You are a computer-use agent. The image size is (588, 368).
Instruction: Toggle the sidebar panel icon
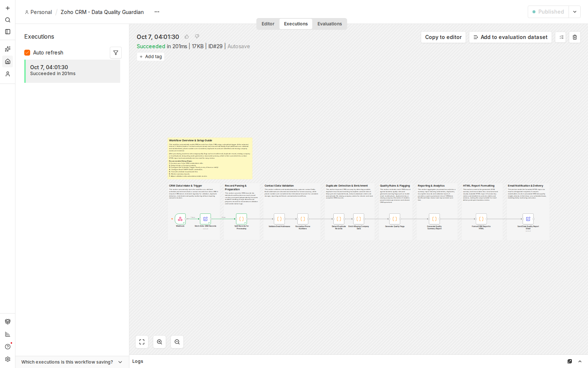[x=7, y=32]
